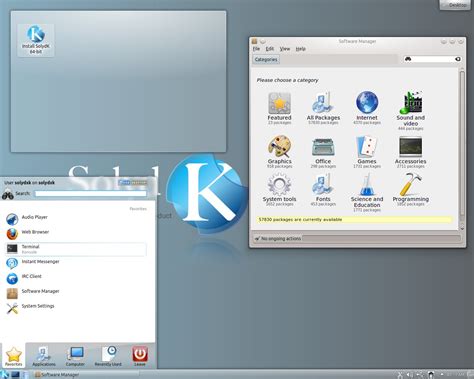This screenshot has height=379, width=474.
Task: Launch Web Browser from Favorites
Action: click(76, 233)
